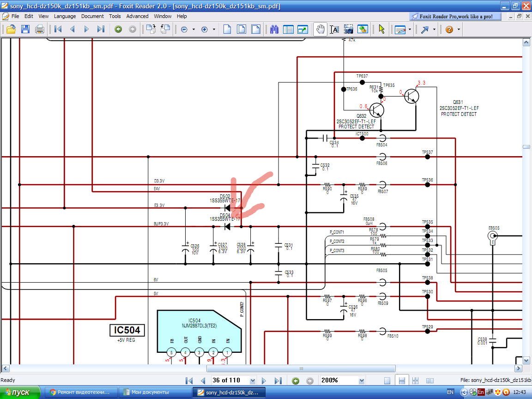Switch to continuous page layout in status bar

(x=402, y=381)
